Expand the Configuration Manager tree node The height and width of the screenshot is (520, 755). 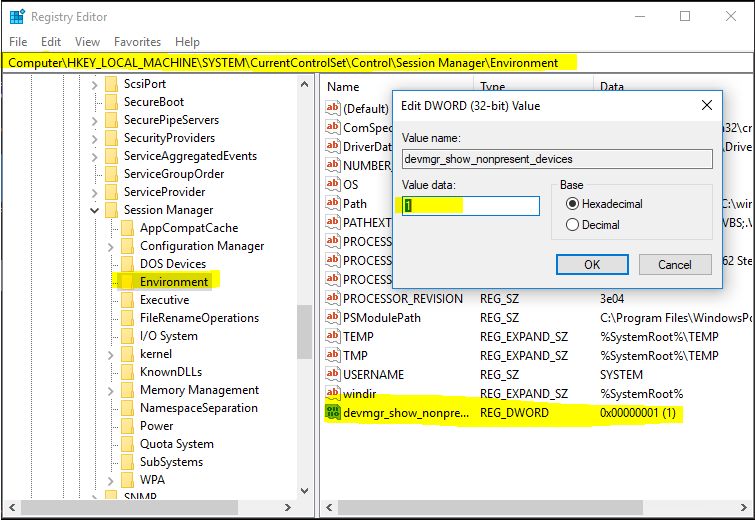point(111,247)
